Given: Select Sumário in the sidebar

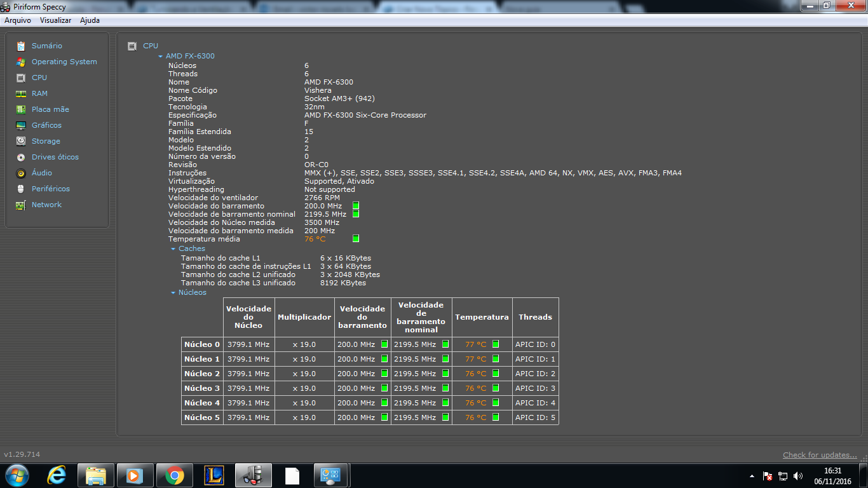Looking at the screenshot, I should pos(47,46).
